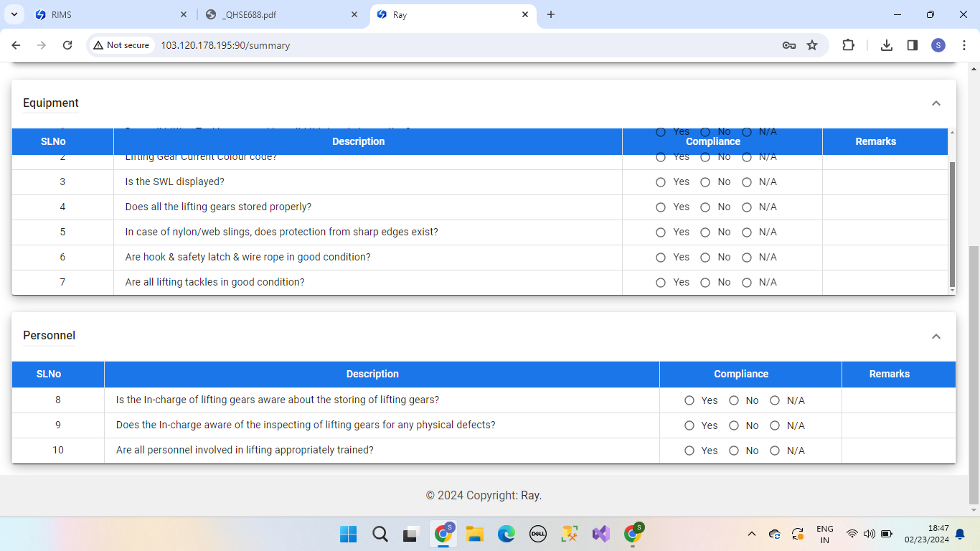The image size is (980, 551).
Task: Open the Chrome three-dot menu
Action: (964, 45)
